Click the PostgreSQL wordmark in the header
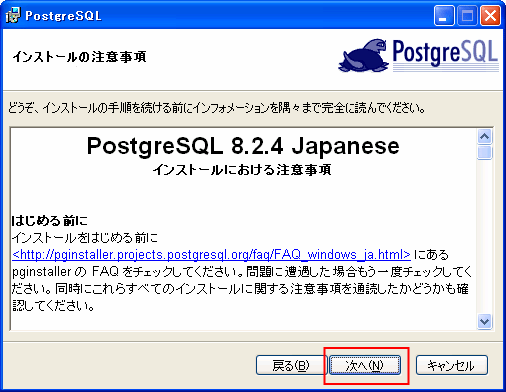 (445, 54)
